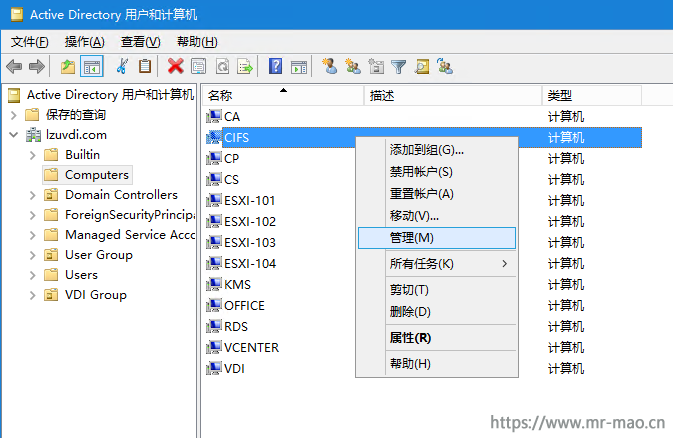The image size is (673, 438).
Task: Expand the Domain Controllers node
Action: coord(33,195)
